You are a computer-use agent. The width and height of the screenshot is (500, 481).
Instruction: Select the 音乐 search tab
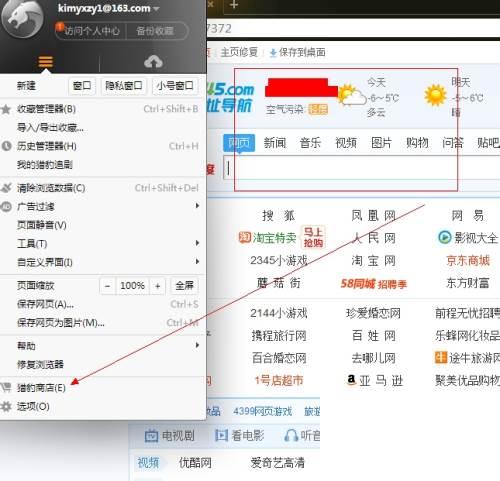[310, 143]
